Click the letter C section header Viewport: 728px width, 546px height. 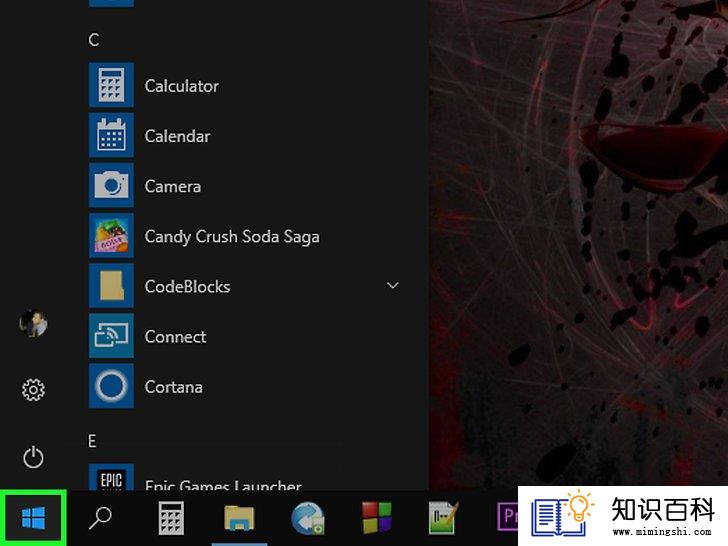(94, 40)
